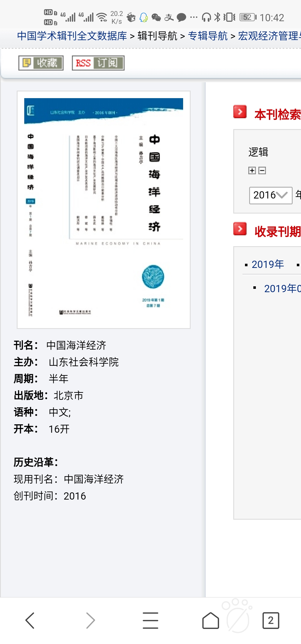Image resolution: width=301 pixels, height=644 pixels.
Task: Tap the 逻辑 label in search panel
Action: click(x=258, y=152)
